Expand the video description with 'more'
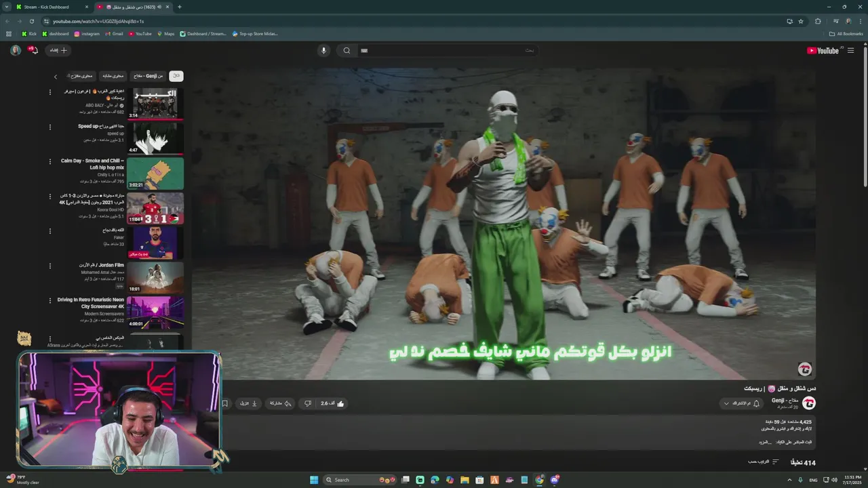 click(x=764, y=442)
